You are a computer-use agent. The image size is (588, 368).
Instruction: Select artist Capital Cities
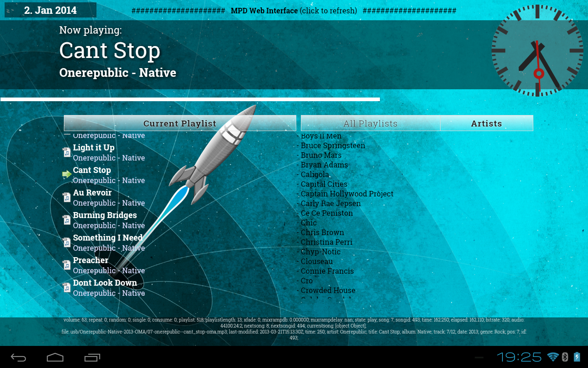click(324, 184)
